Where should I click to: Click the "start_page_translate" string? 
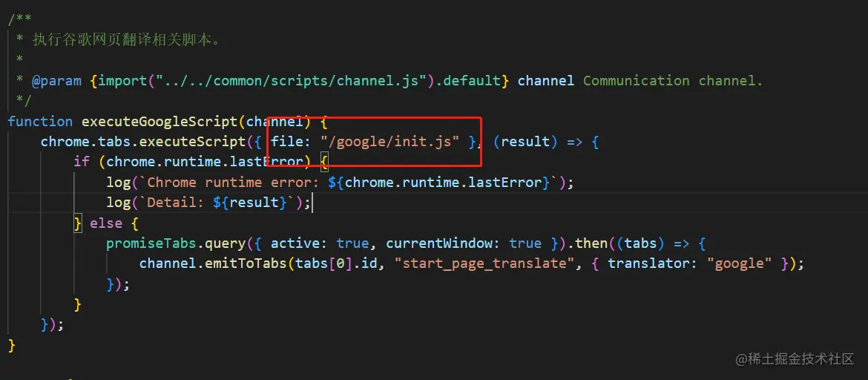(x=484, y=263)
